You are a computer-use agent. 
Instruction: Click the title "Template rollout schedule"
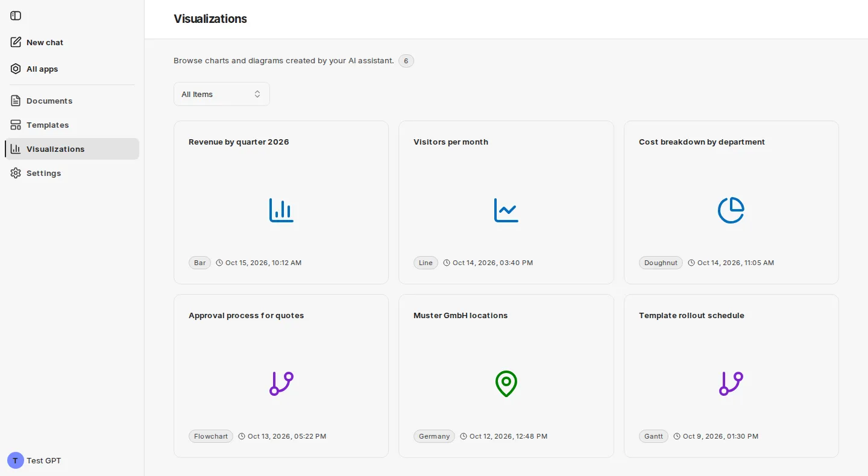pyautogui.click(x=691, y=316)
